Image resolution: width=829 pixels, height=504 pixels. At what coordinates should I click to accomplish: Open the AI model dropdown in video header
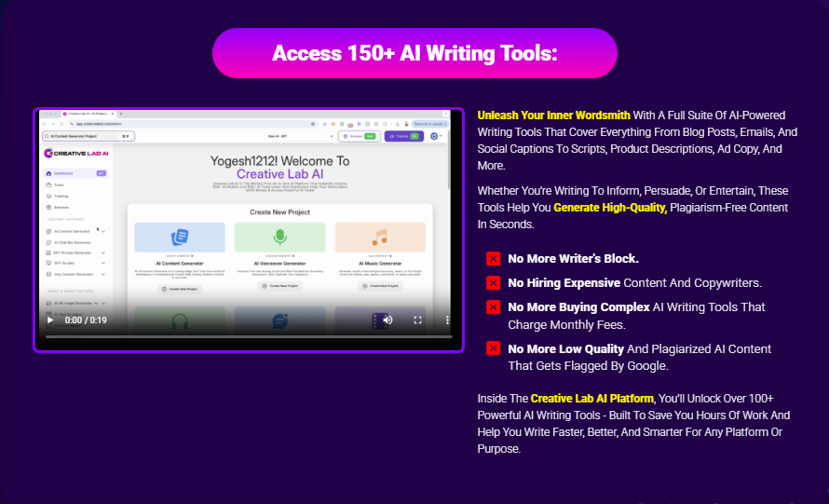[300, 136]
